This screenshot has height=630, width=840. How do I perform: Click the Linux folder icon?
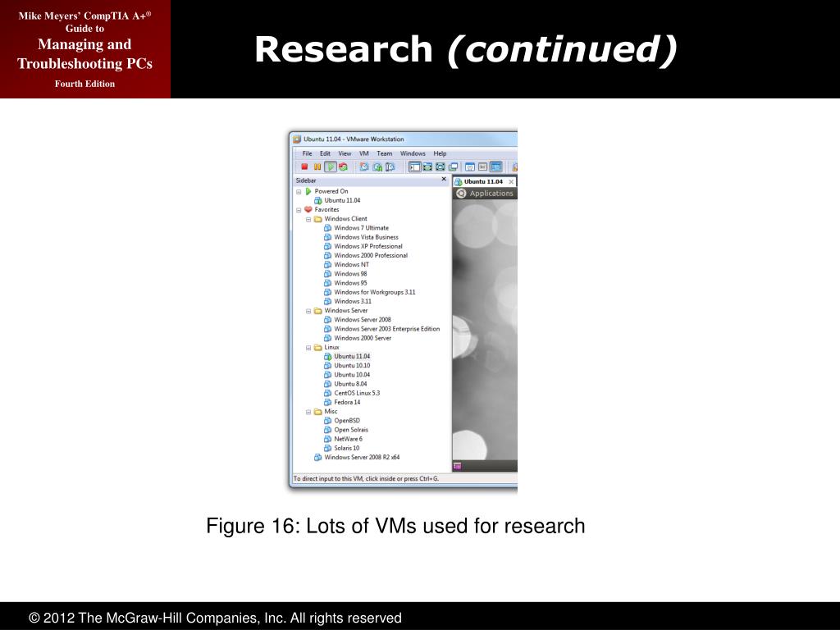pos(318,348)
